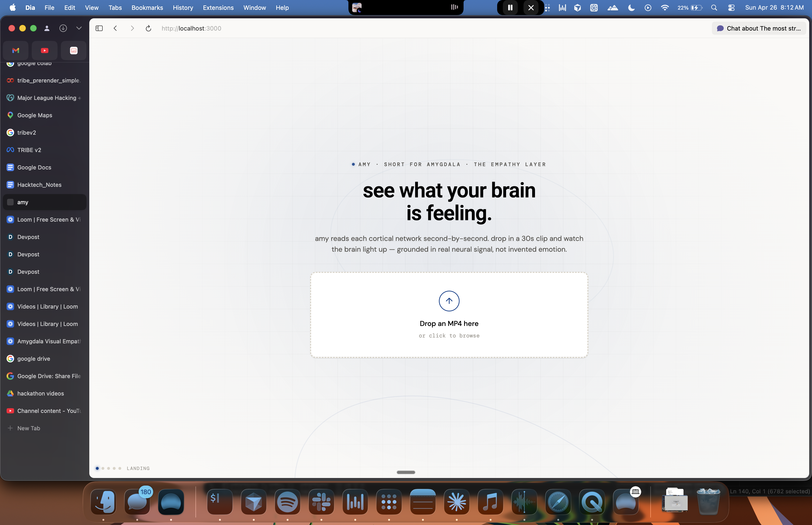Click the reload page icon

[x=148, y=28]
